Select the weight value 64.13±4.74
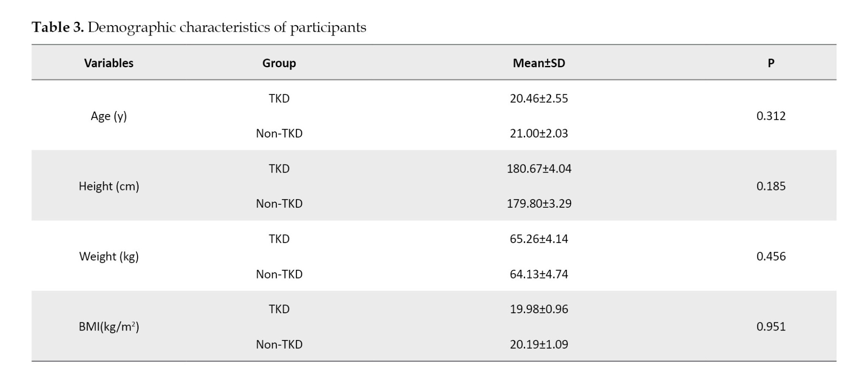This screenshot has height=383, width=868. 539,274
